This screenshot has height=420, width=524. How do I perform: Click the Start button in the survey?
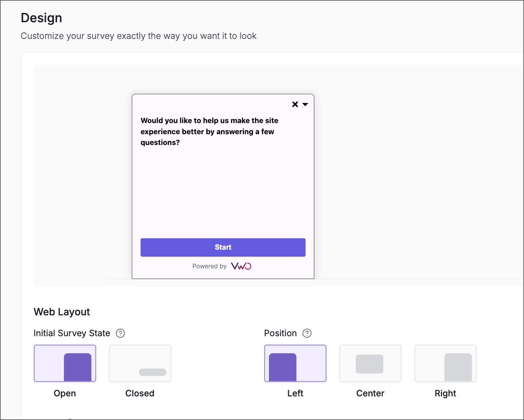pyautogui.click(x=223, y=247)
